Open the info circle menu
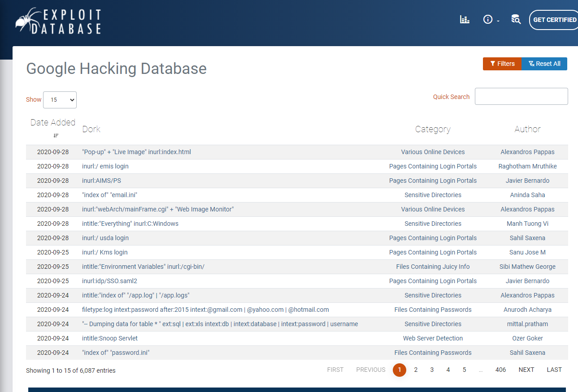 point(488,19)
